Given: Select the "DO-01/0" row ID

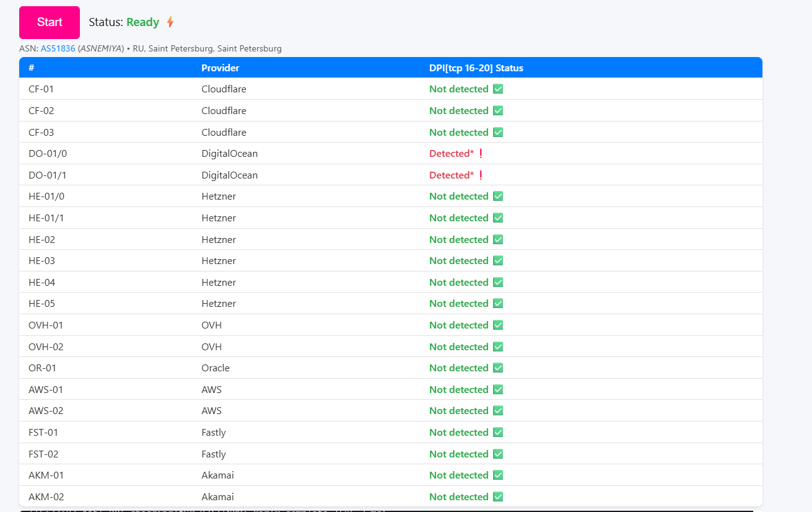Looking at the screenshot, I should pyautogui.click(x=47, y=154).
